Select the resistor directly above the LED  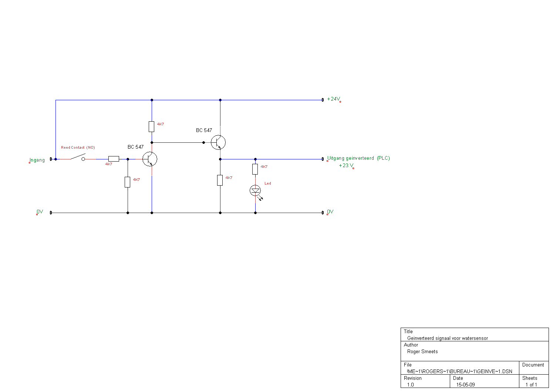(255, 169)
